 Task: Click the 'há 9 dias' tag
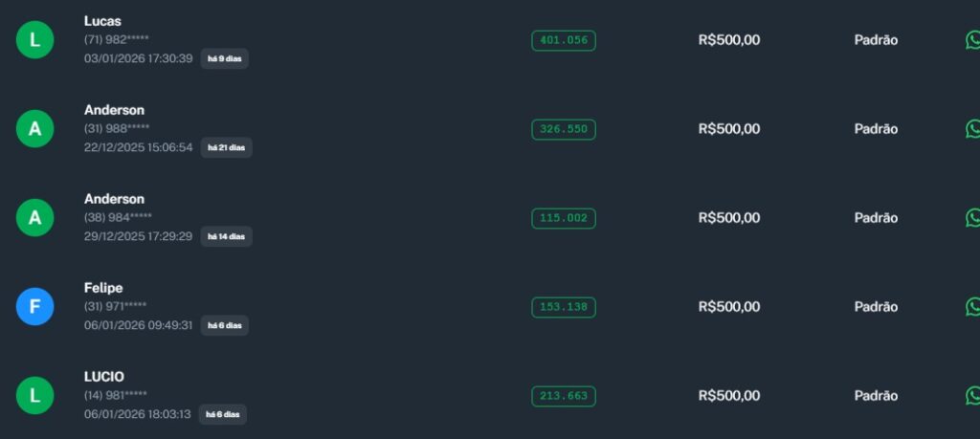[x=224, y=58]
